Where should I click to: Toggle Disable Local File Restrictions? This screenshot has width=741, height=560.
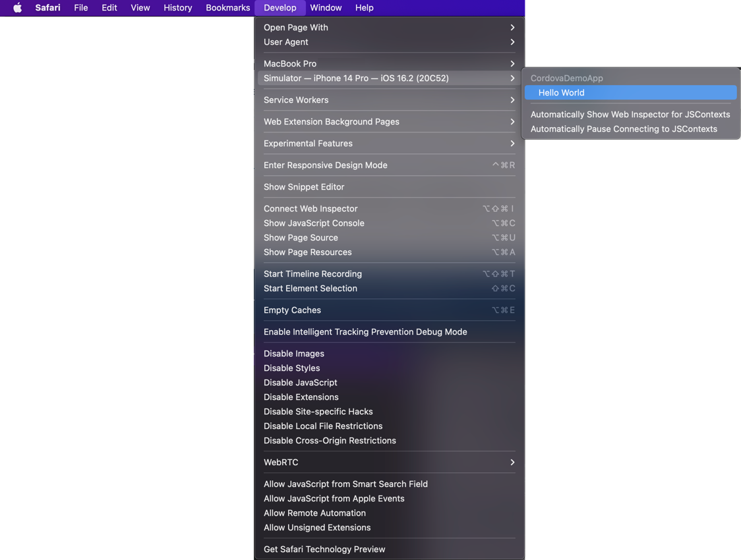click(x=390, y=426)
